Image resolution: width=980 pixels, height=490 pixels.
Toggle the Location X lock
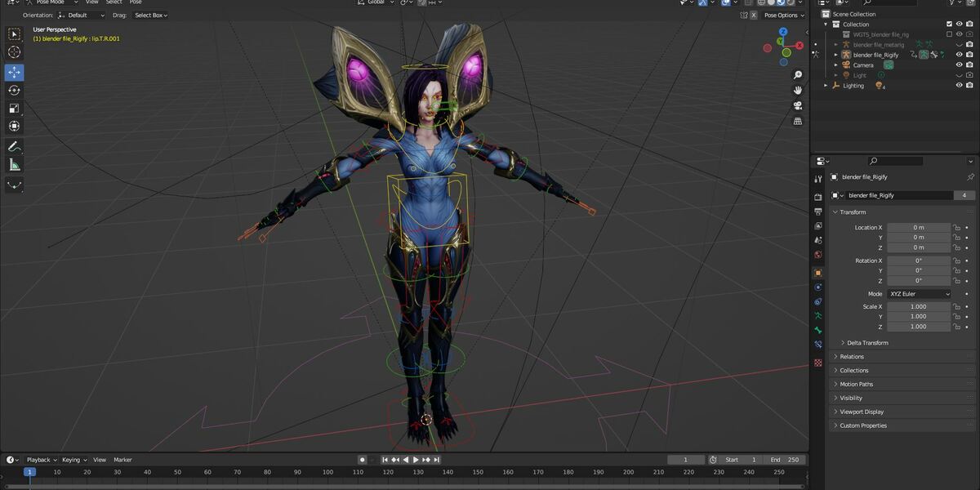point(955,227)
